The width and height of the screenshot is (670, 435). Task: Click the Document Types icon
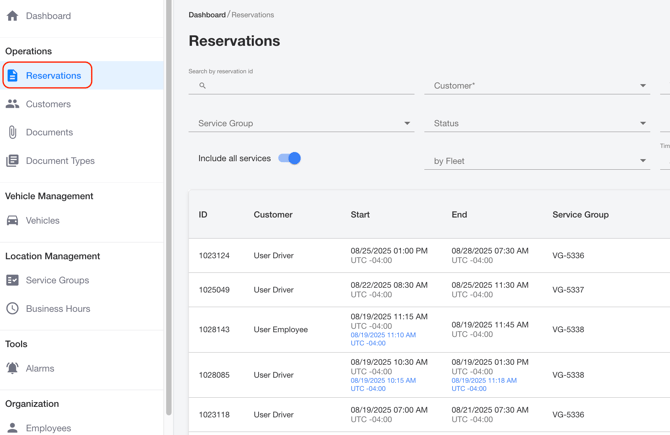[12, 160]
